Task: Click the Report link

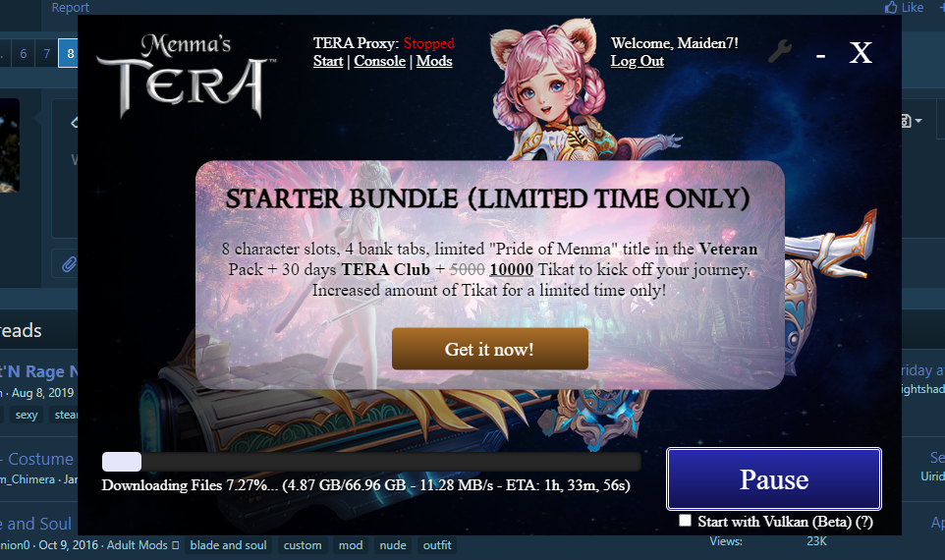Action: [x=70, y=7]
